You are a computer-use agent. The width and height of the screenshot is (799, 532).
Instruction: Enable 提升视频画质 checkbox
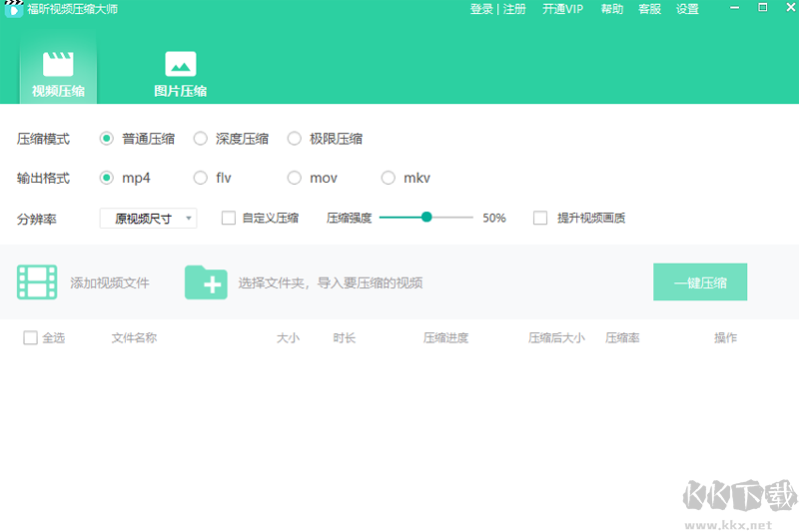coord(540,218)
